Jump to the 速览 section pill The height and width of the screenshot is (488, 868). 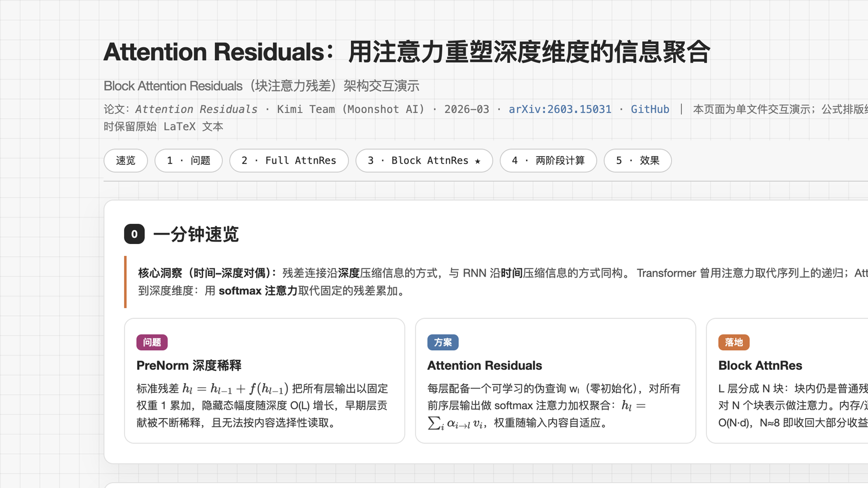pyautogui.click(x=126, y=160)
